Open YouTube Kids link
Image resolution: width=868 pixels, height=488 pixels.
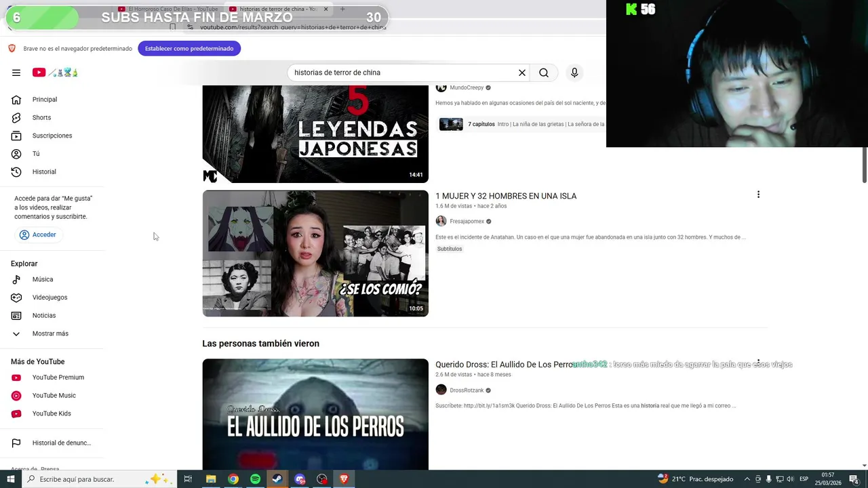[53, 413]
